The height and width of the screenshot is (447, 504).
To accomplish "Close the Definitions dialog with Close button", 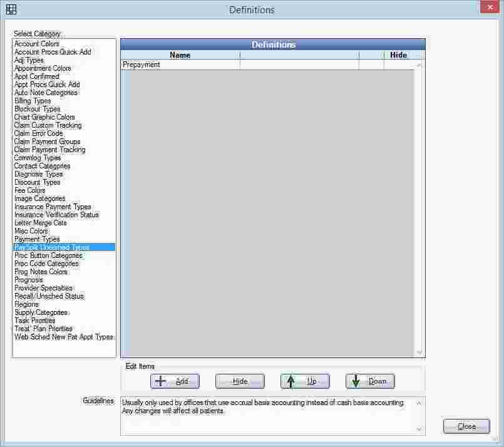I will [x=466, y=426].
